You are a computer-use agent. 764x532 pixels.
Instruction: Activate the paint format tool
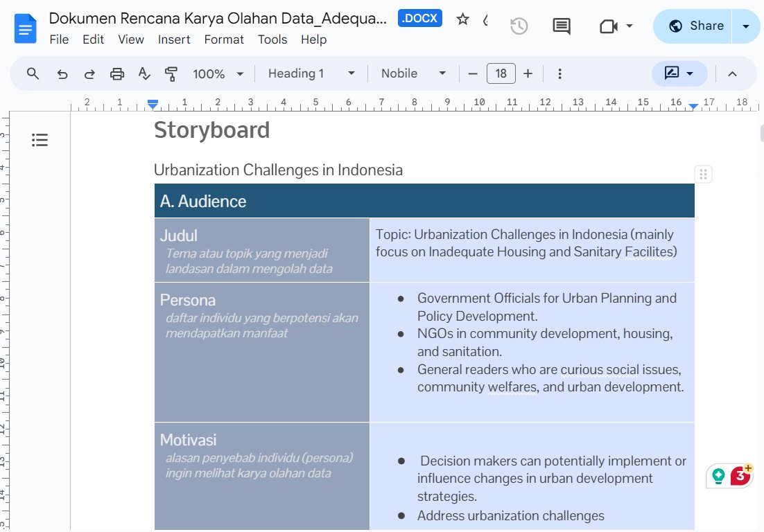pos(171,74)
